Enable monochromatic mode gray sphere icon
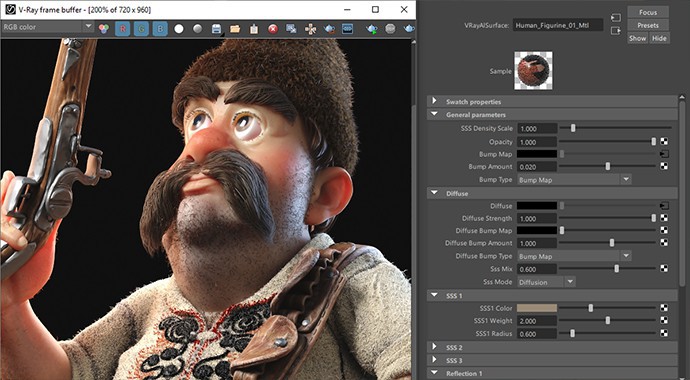 pyautogui.click(x=198, y=29)
